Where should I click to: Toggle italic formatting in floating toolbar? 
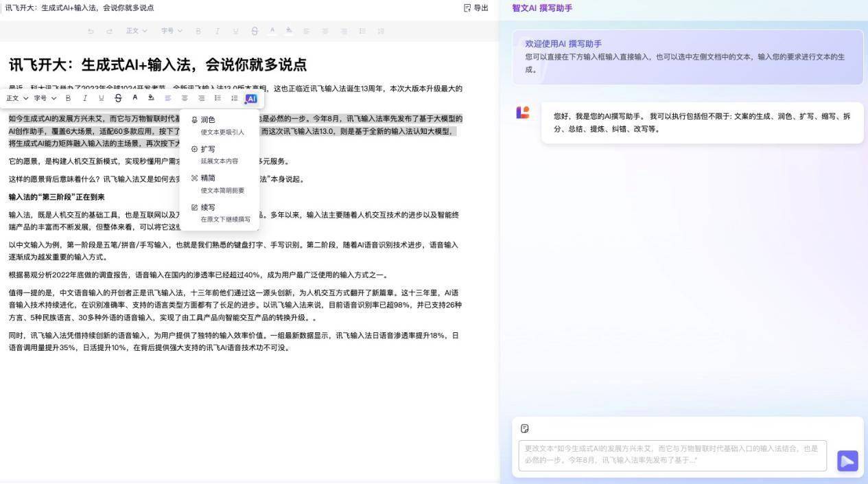point(84,98)
